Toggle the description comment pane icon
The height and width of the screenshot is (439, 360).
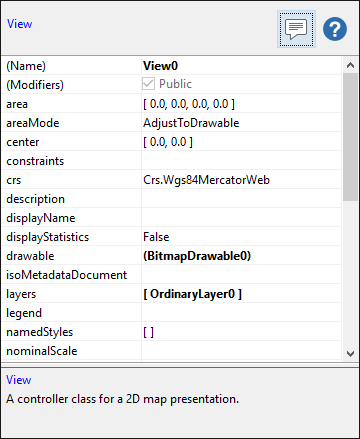pyautogui.click(x=296, y=29)
